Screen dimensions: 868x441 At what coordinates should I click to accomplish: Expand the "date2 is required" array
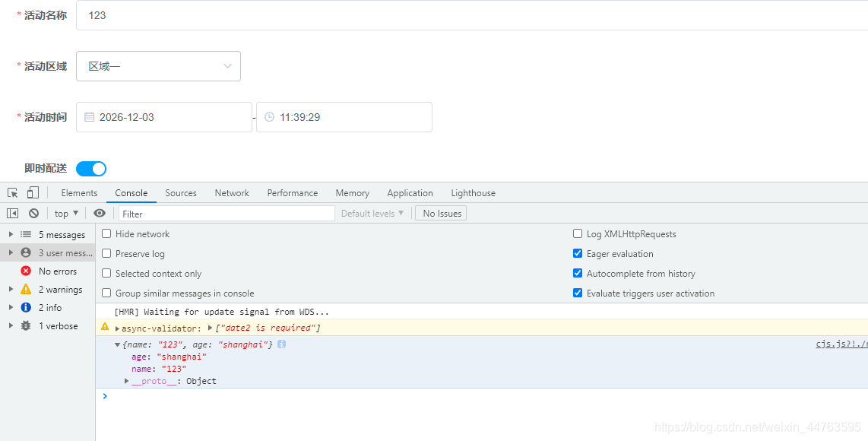point(211,328)
